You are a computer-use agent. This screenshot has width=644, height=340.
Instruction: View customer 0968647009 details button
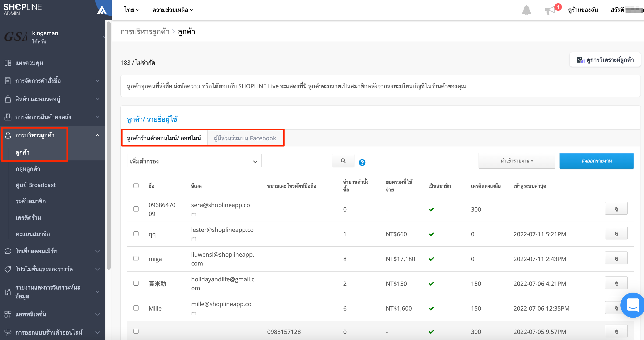click(x=616, y=208)
